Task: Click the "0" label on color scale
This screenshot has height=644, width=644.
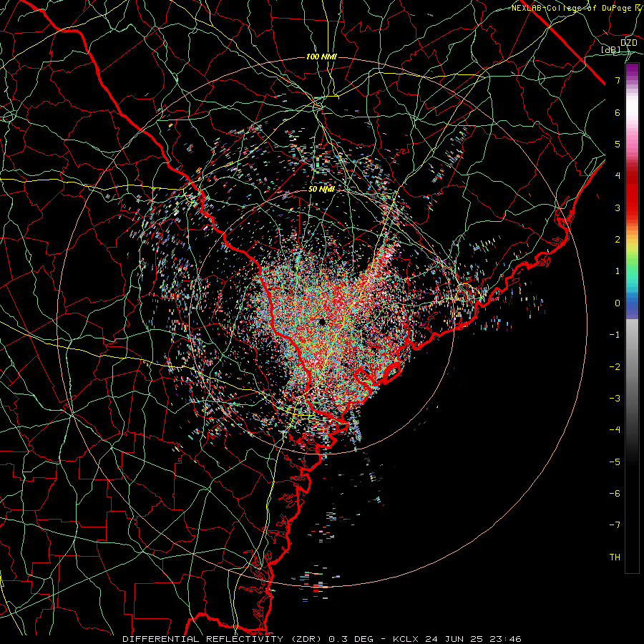Action: pos(618,303)
